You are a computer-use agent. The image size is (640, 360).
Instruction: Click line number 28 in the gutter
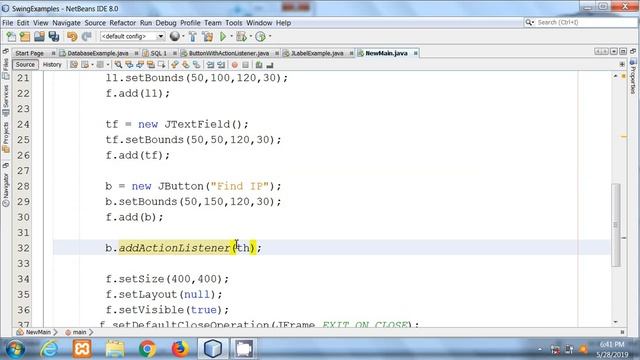(x=23, y=186)
